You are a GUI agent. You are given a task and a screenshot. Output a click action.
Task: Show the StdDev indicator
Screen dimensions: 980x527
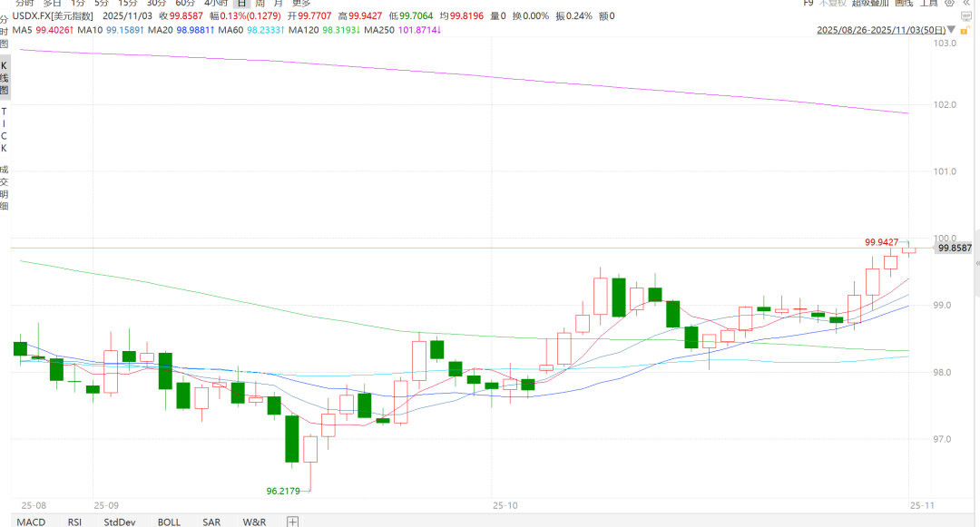(120, 522)
